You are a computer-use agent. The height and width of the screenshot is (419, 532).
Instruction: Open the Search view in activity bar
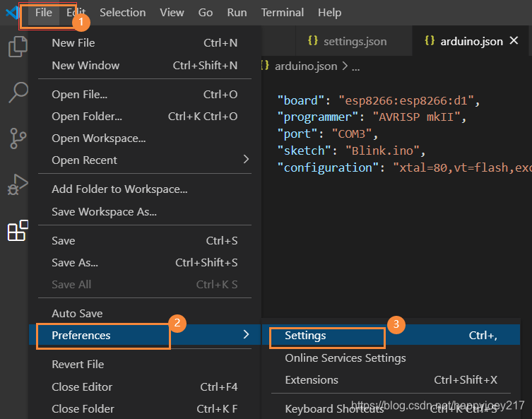pos(18,92)
